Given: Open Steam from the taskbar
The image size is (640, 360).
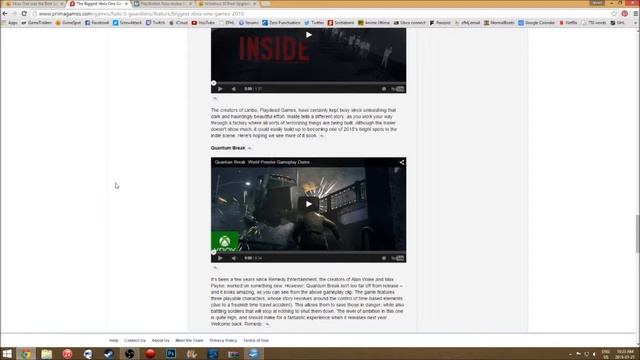Looking at the screenshot, I should point(109,354).
